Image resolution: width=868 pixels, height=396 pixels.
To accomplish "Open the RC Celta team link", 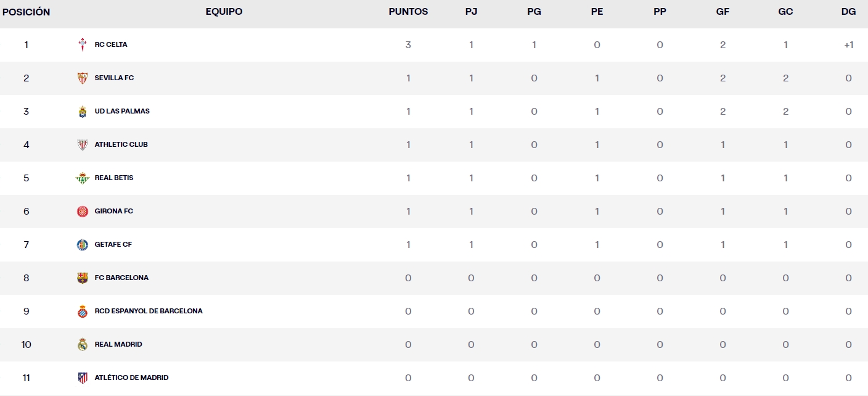I will point(111,45).
